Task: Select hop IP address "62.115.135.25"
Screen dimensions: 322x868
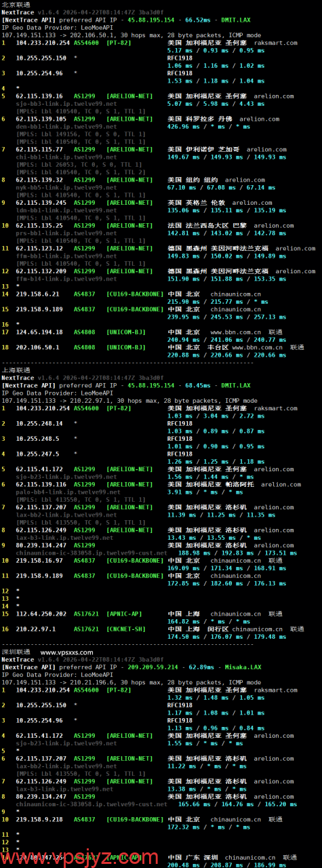Action: [39, 226]
